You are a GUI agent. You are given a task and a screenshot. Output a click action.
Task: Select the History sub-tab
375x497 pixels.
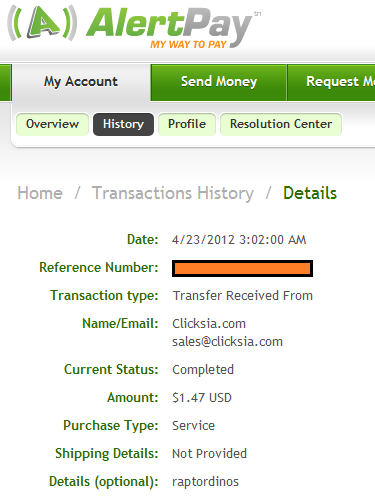pos(123,124)
